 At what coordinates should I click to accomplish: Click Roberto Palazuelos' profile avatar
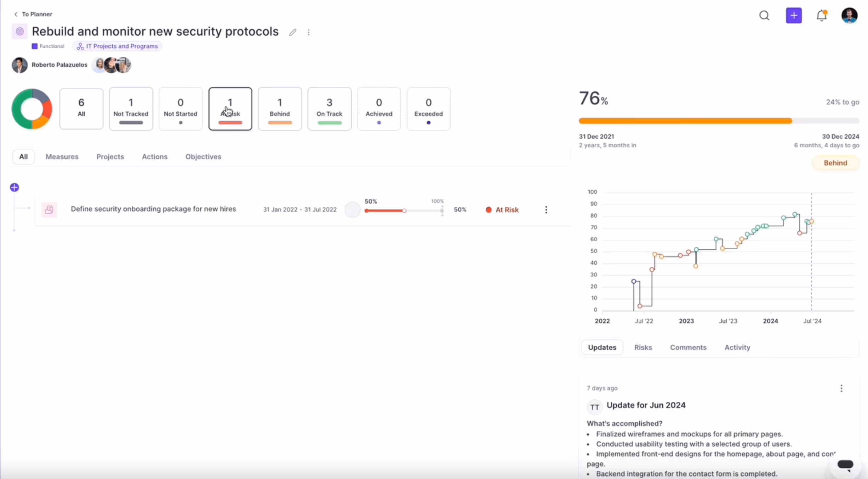[x=20, y=65]
